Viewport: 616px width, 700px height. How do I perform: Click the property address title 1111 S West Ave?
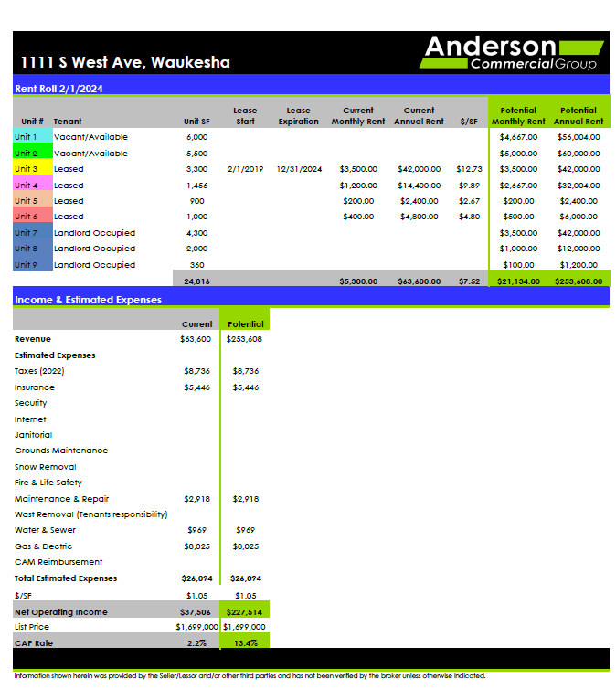(x=125, y=63)
